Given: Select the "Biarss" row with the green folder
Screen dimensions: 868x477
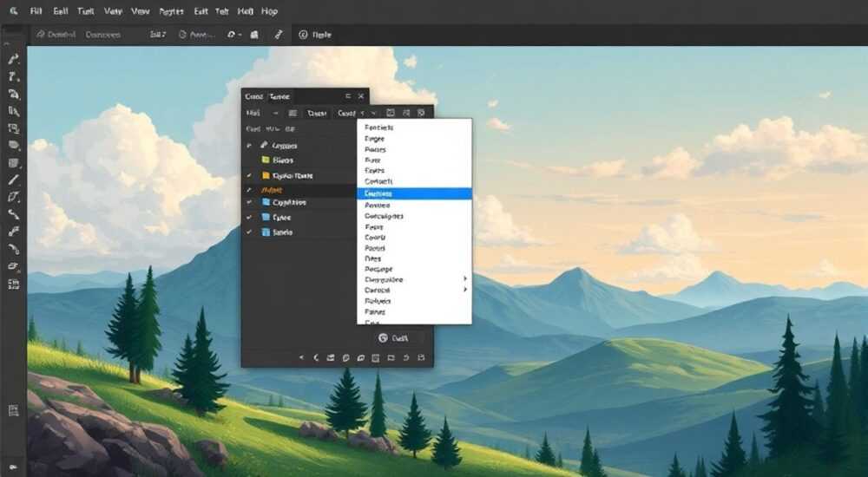Looking at the screenshot, I should [x=300, y=160].
